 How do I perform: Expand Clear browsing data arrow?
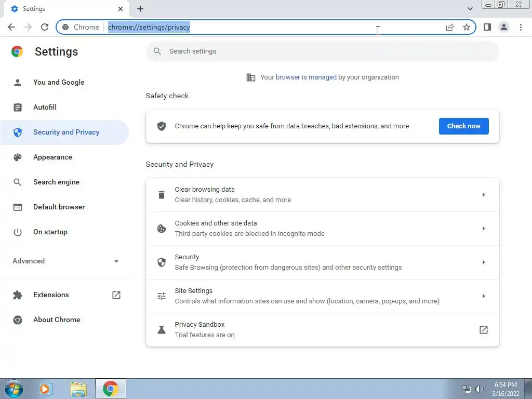[484, 195]
